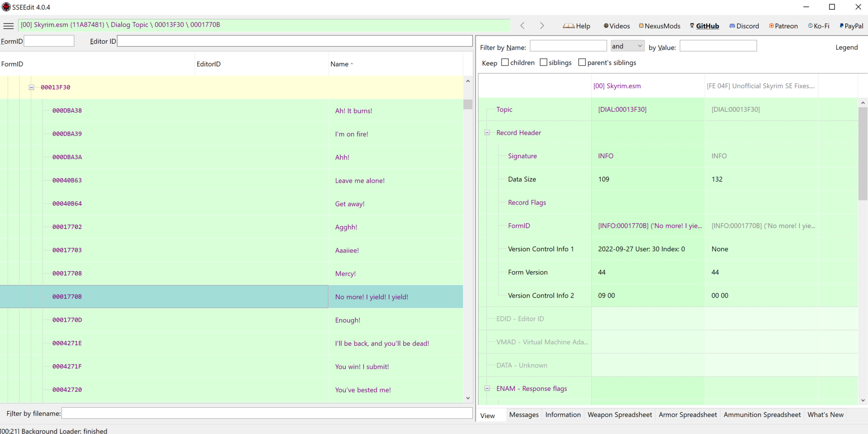Image resolution: width=868 pixels, height=434 pixels.
Task: Open the GitHub link
Action: [704, 26]
